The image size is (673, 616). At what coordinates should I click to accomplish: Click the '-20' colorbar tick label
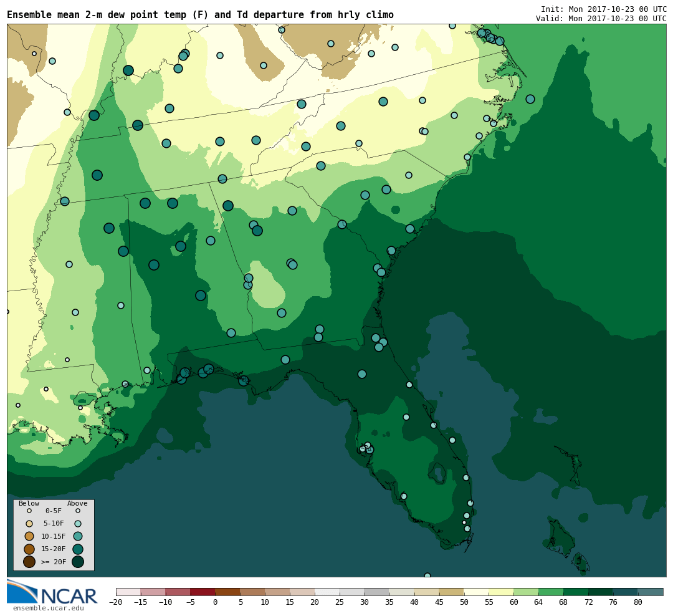coord(116,602)
